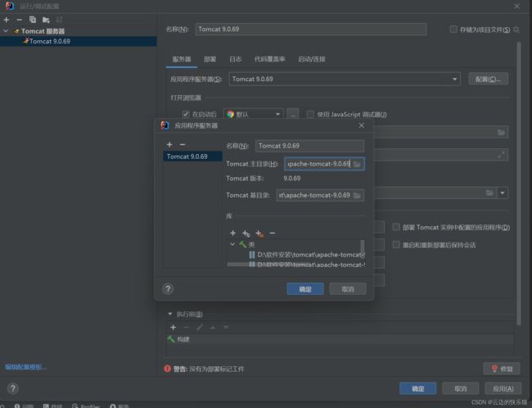This screenshot has width=532, height=408.
Task: Switch to the Server tab
Action: click(182, 59)
